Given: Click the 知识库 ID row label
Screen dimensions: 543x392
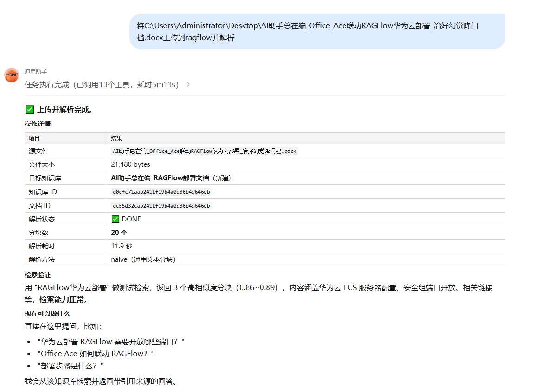Looking at the screenshot, I should [43, 192].
